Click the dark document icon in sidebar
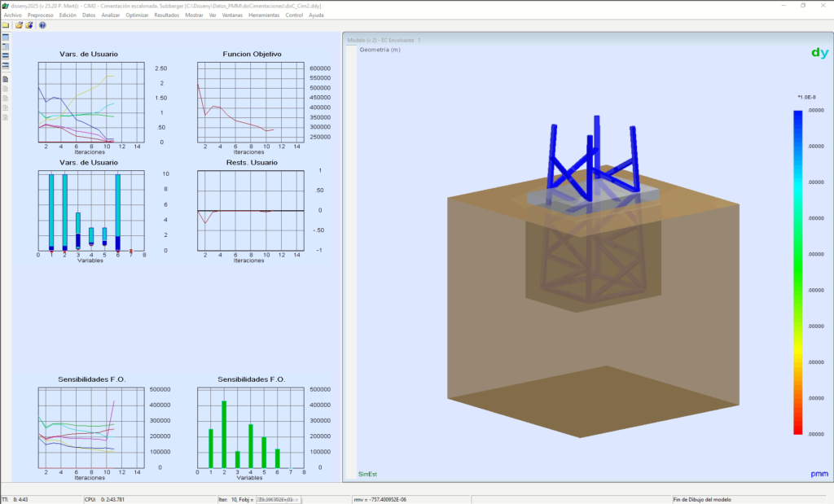 (x=6, y=79)
